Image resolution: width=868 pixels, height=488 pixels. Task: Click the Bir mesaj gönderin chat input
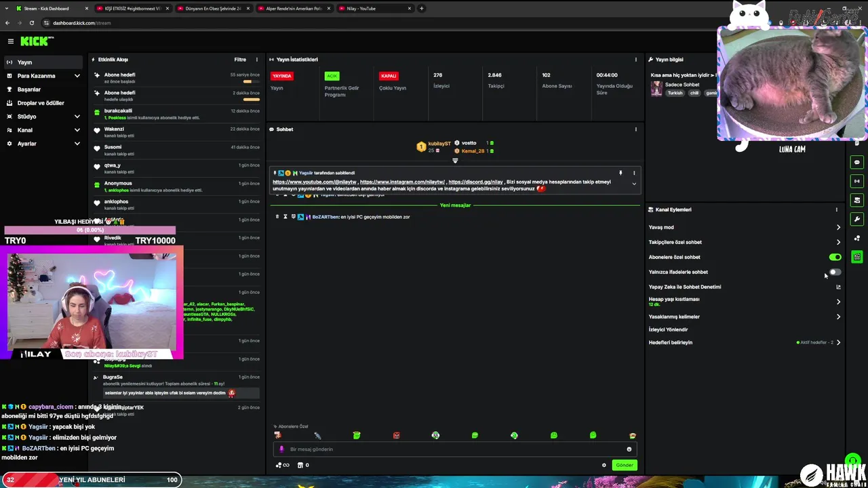454,449
